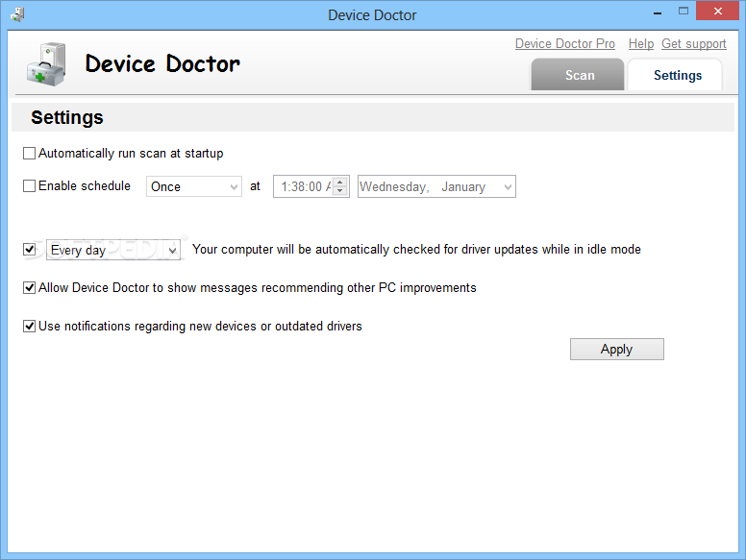Screen dimensions: 746x560
Task: Turn off notifications regarding new devices
Action: click(x=29, y=327)
